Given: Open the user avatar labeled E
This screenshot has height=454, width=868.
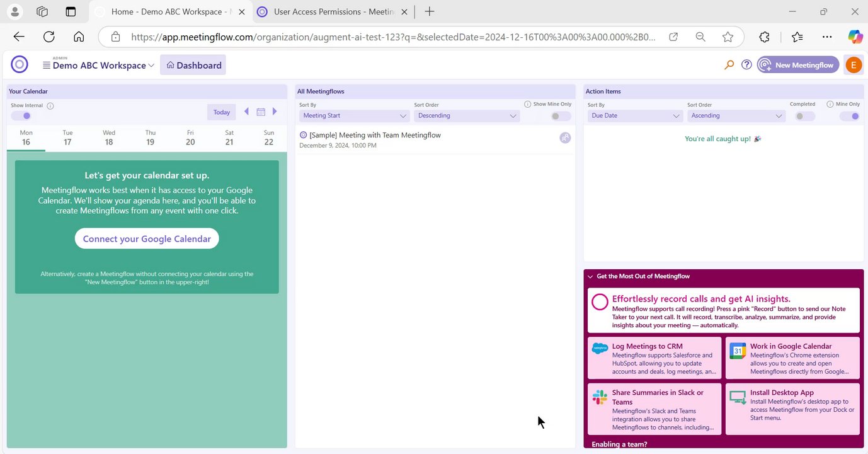Looking at the screenshot, I should pyautogui.click(x=854, y=65).
